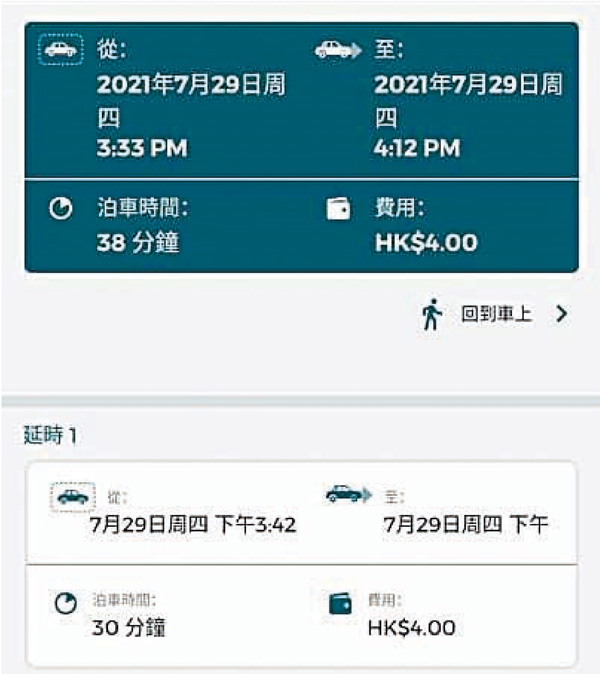Open the 回到車上 link
Screen dimensions: 600x674
(x=496, y=314)
